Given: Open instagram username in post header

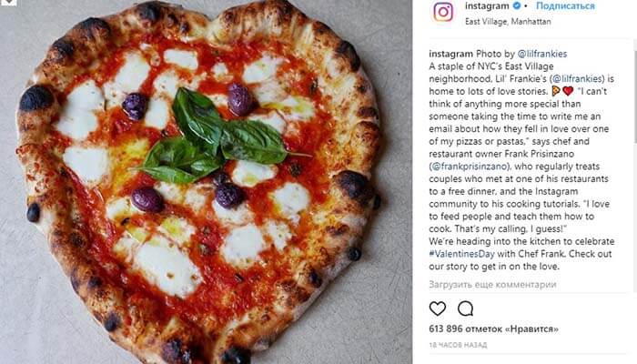Looking at the screenshot, I should pyautogui.click(x=487, y=6).
